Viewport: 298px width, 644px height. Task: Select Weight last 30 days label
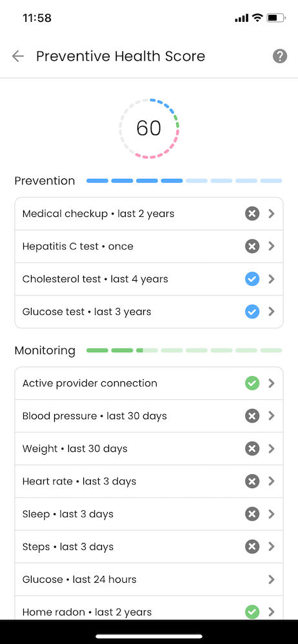point(75,448)
